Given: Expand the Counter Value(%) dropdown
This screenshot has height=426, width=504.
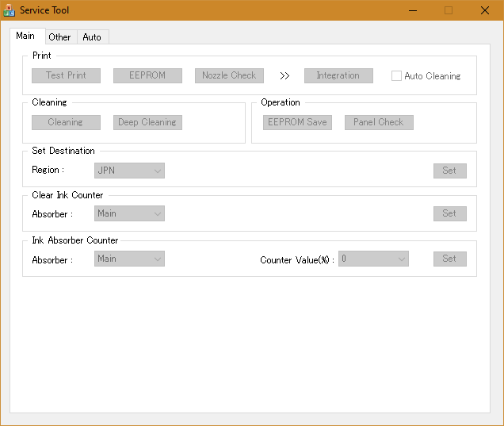Looking at the screenshot, I should coord(373,259).
